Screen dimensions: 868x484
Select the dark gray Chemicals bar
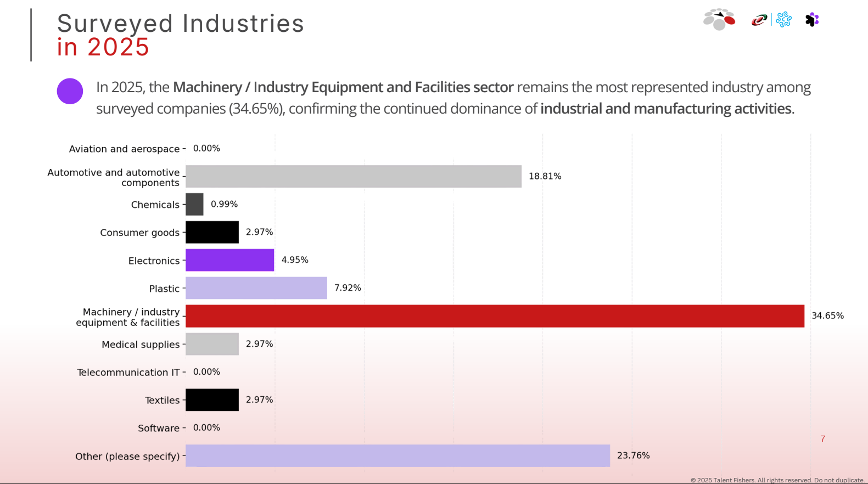click(194, 204)
